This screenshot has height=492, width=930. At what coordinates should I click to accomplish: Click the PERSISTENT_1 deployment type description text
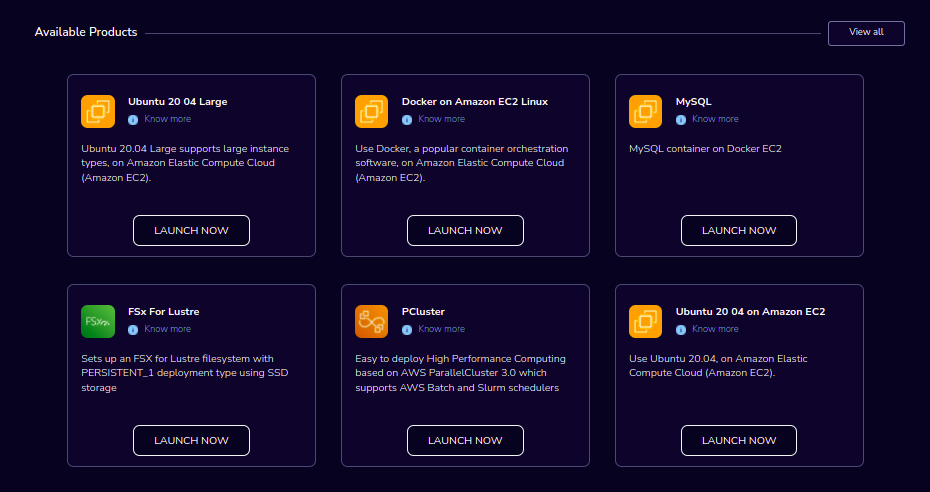pos(184,373)
